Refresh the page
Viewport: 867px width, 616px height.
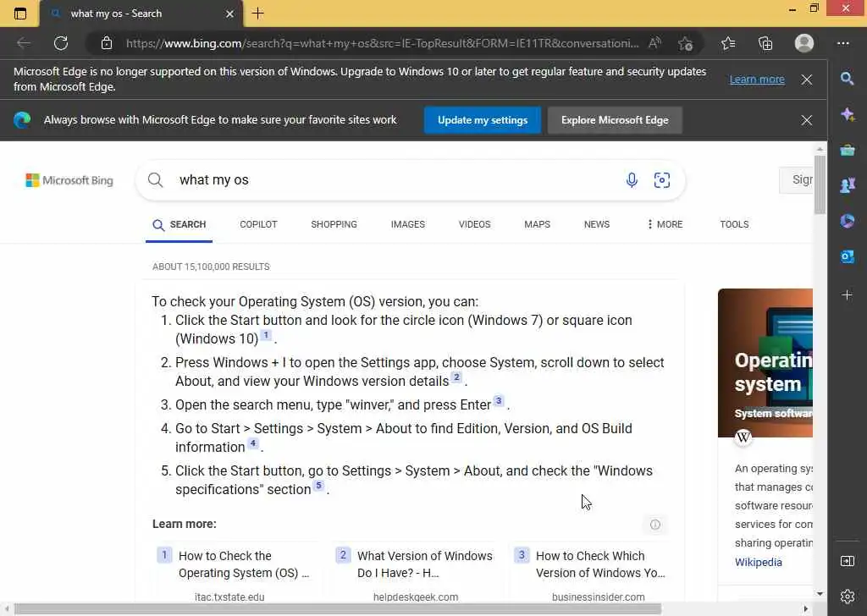click(61, 43)
